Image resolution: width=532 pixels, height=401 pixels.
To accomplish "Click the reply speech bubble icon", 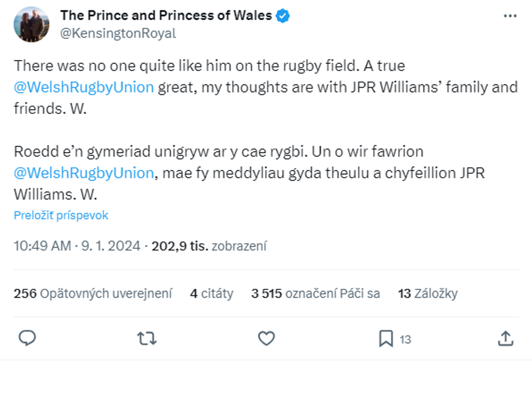I will point(27,338).
